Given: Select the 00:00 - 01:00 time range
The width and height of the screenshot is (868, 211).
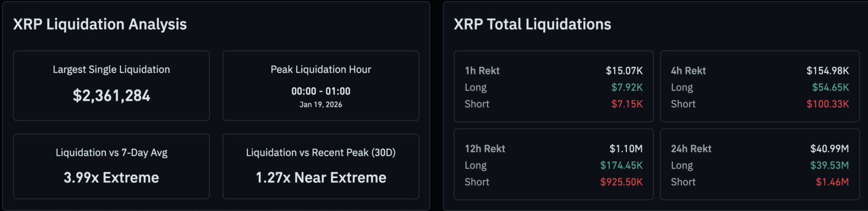Looking at the screenshot, I should pos(321,91).
